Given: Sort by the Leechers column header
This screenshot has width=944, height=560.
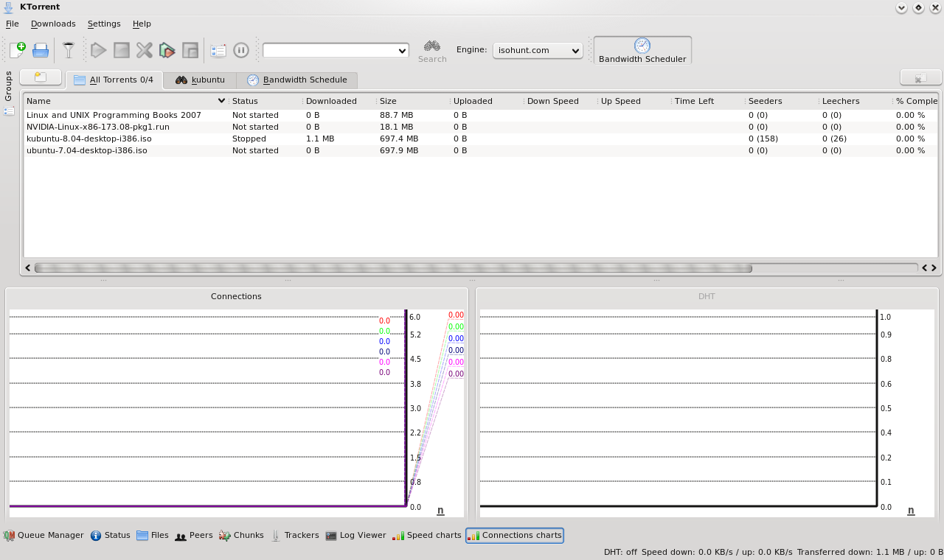Looking at the screenshot, I should [855, 101].
